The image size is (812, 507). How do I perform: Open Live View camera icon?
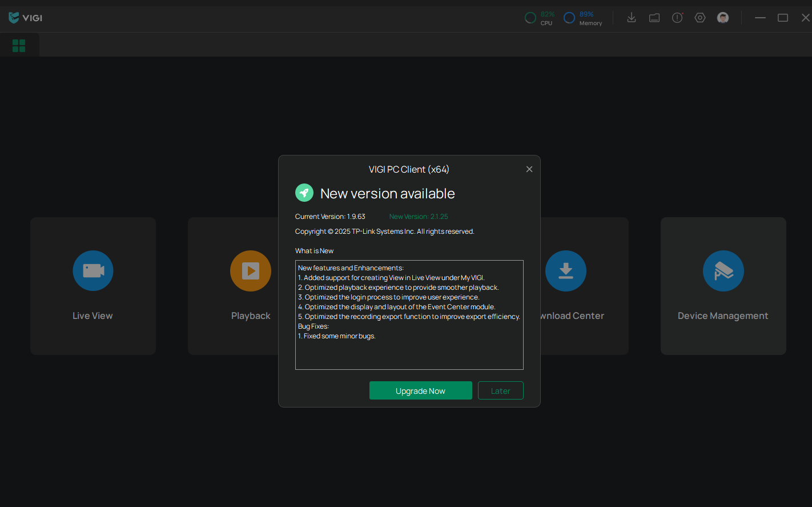pyautogui.click(x=93, y=270)
